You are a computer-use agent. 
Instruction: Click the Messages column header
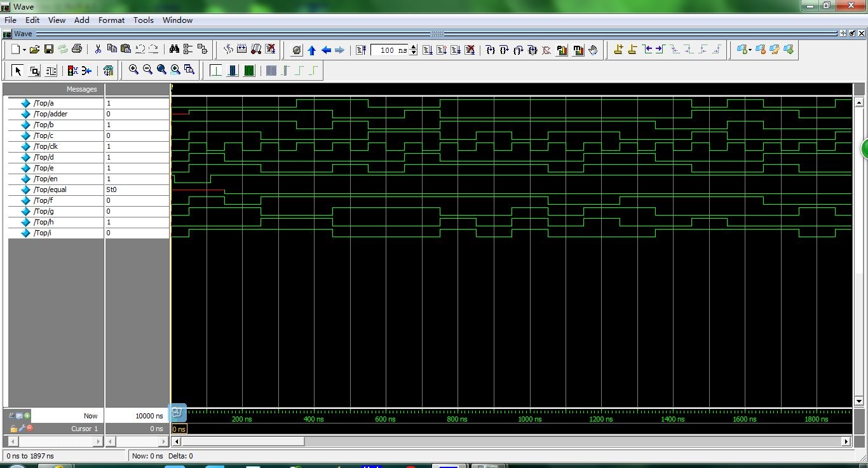coord(82,89)
